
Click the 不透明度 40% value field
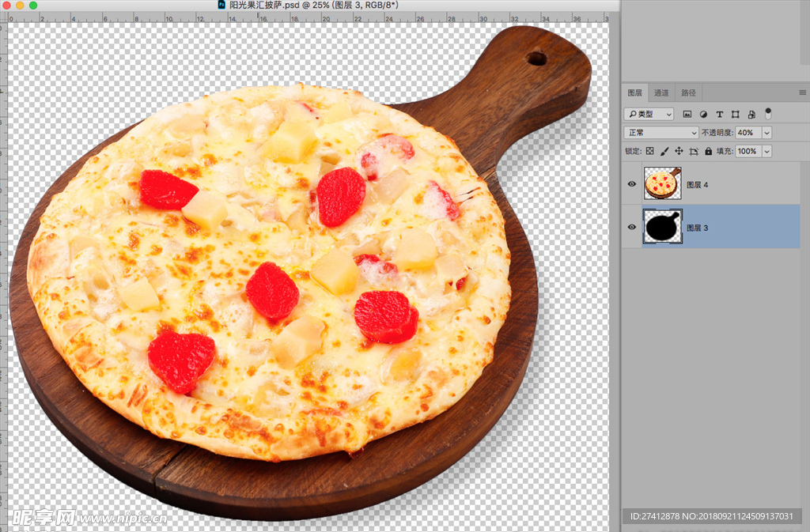(x=748, y=133)
